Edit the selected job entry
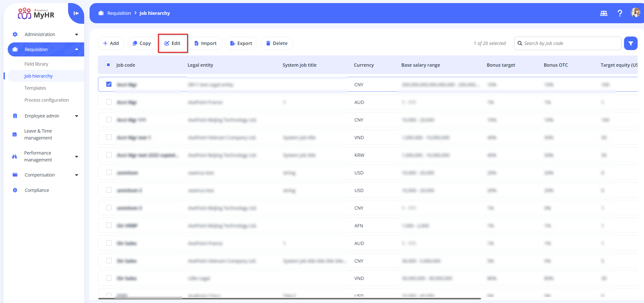 click(173, 43)
